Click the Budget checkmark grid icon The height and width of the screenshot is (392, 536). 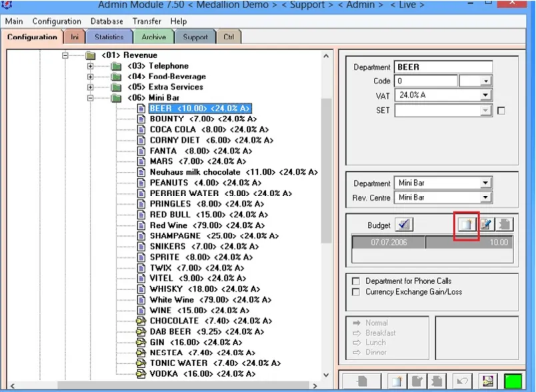click(x=404, y=225)
